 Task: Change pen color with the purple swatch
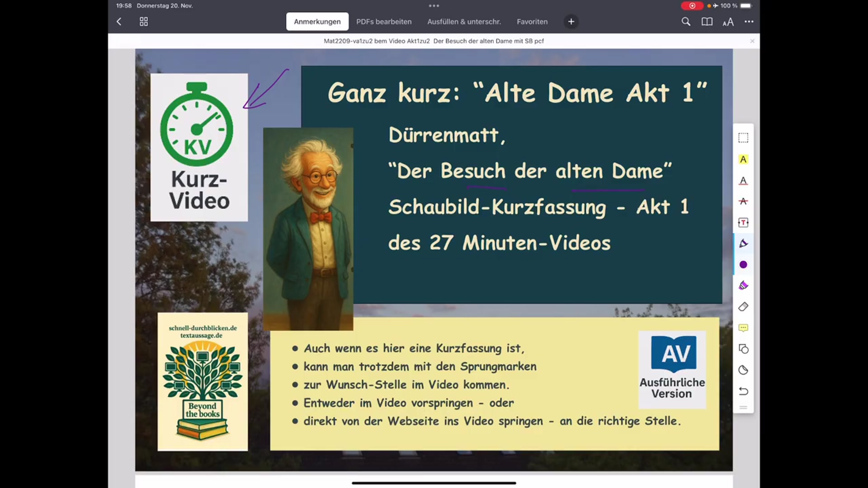(743, 264)
